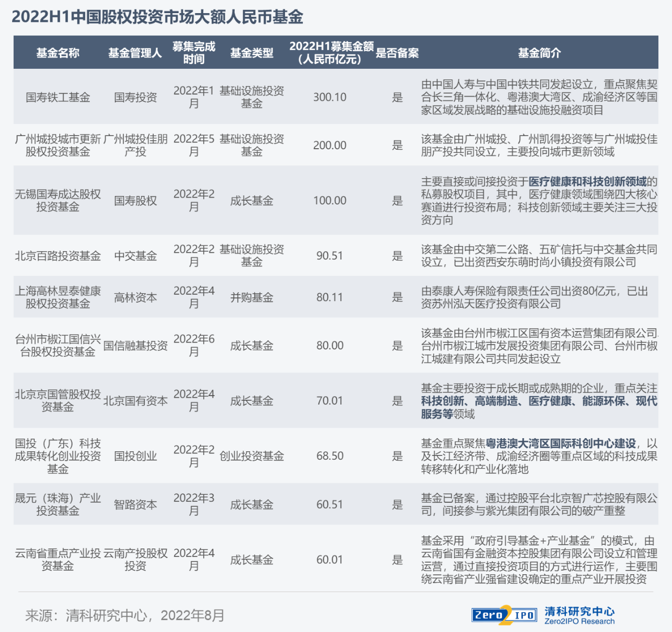Image resolution: width=672 pixels, height=632 pixels.
Task: Click the 100.00 amount cell
Action: pyautogui.click(x=330, y=201)
